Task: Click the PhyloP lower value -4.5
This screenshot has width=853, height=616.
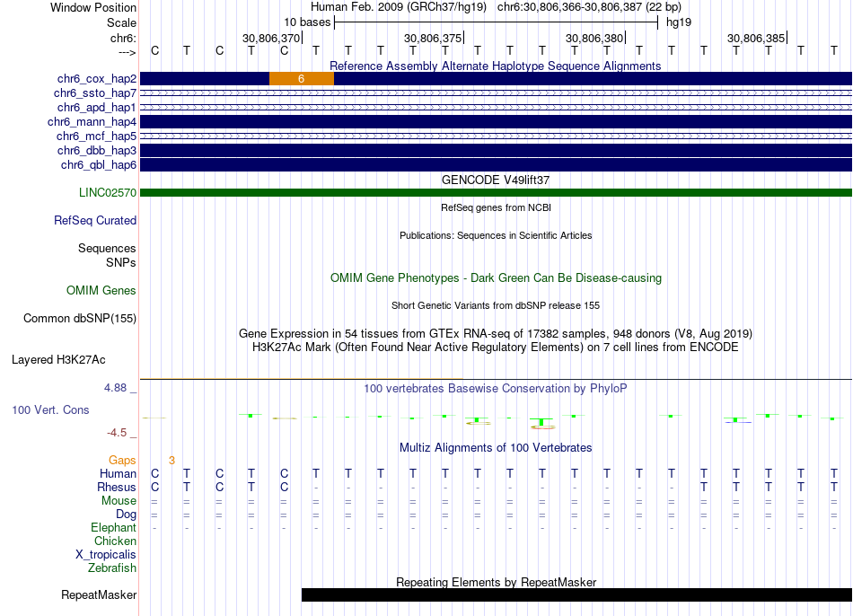Action: (x=117, y=433)
